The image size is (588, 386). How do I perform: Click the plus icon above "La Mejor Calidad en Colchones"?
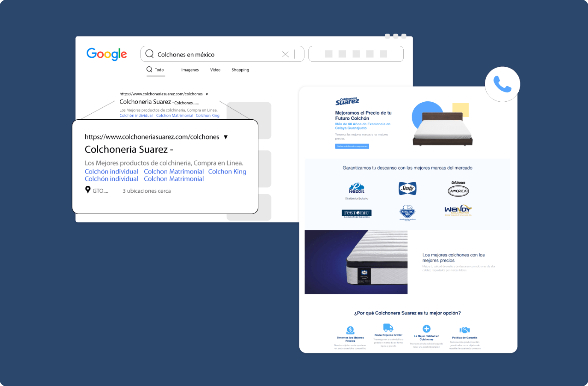(x=426, y=329)
